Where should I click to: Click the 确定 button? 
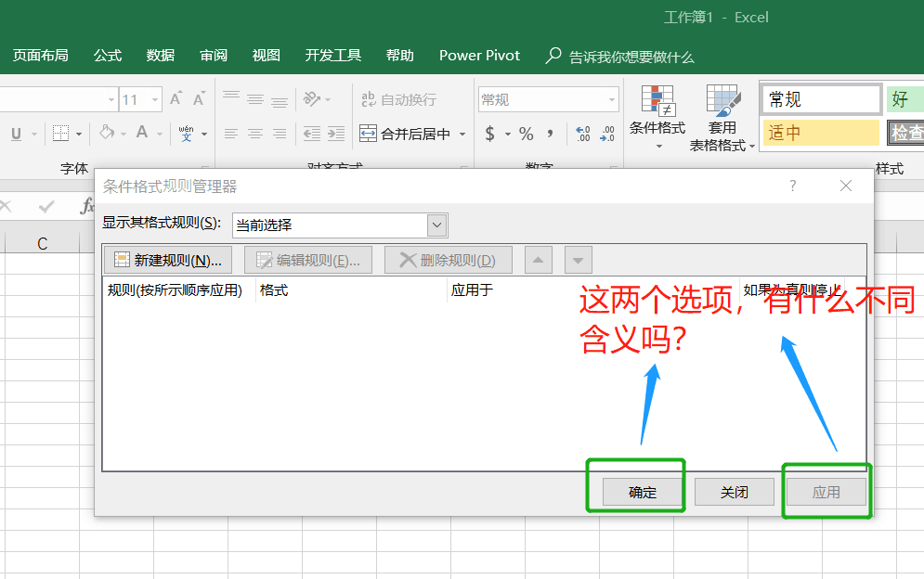[x=643, y=492]
